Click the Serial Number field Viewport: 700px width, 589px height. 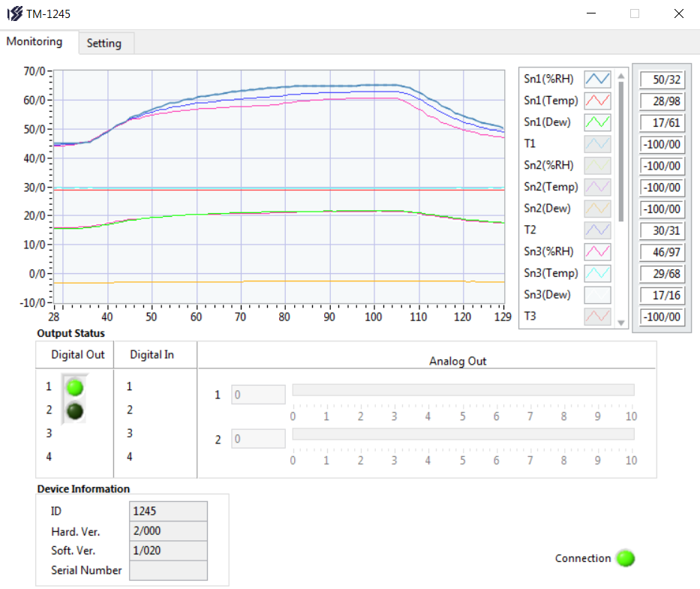[168, 570]
